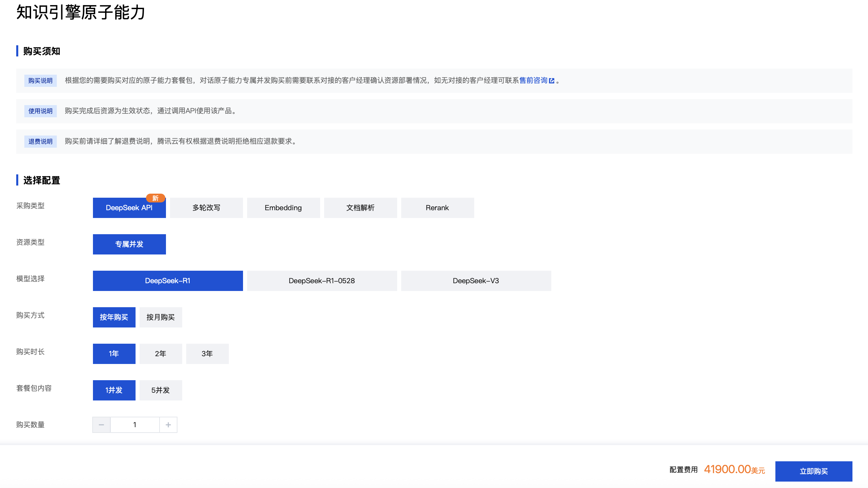Click the plus icon to increase quantity
The width and height of the screenshot is (868, 488).
pos(168,425)
